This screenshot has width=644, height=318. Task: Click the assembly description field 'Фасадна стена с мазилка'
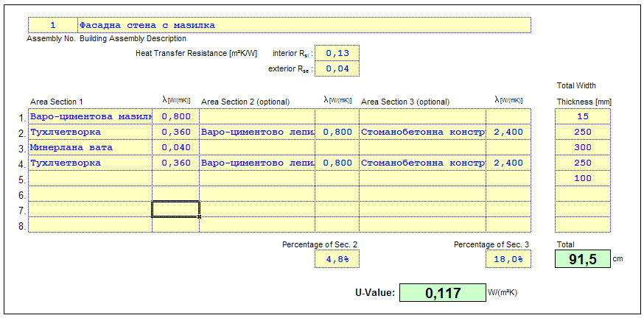click(302, 25)
